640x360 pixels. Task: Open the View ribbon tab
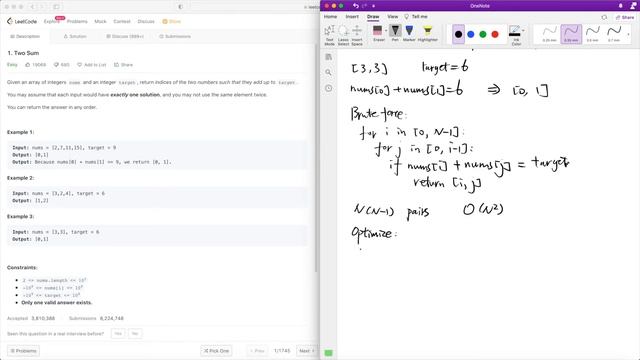[x=393, y=17]
